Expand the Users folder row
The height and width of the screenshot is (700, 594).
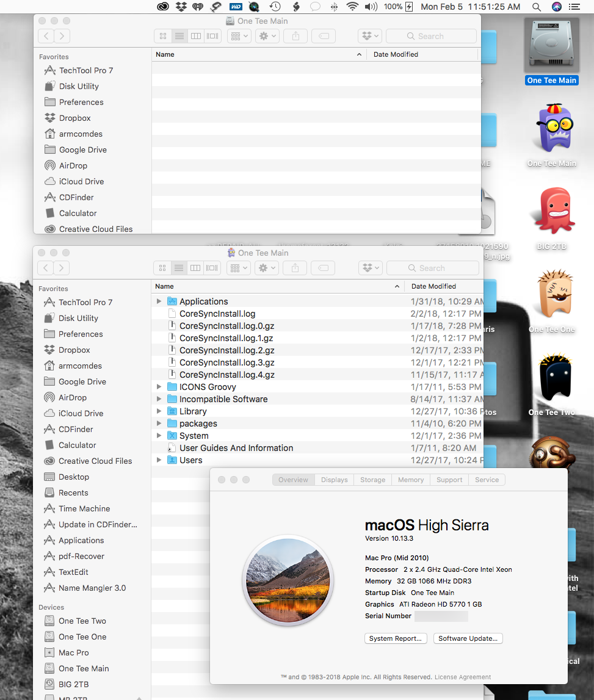[159, 460]
